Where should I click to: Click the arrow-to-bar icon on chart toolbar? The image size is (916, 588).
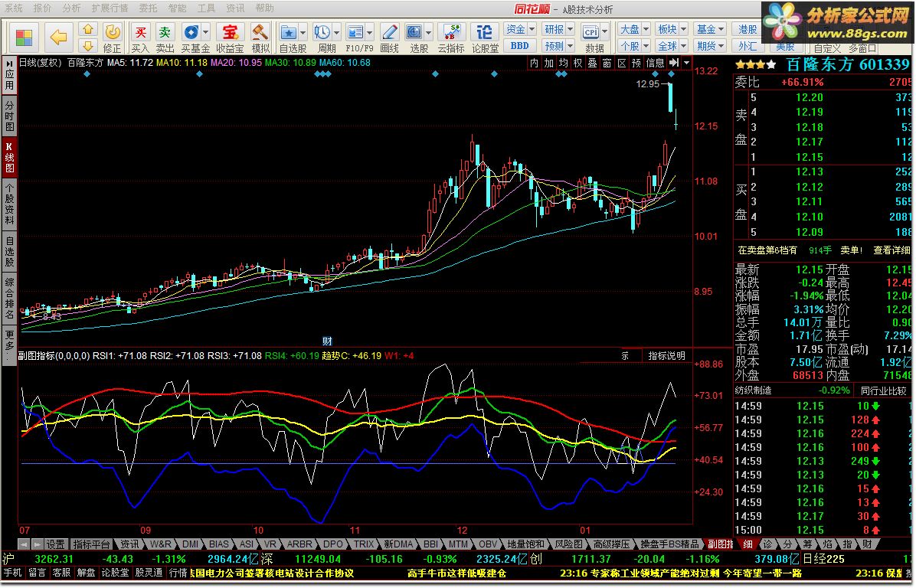[674, 63]
